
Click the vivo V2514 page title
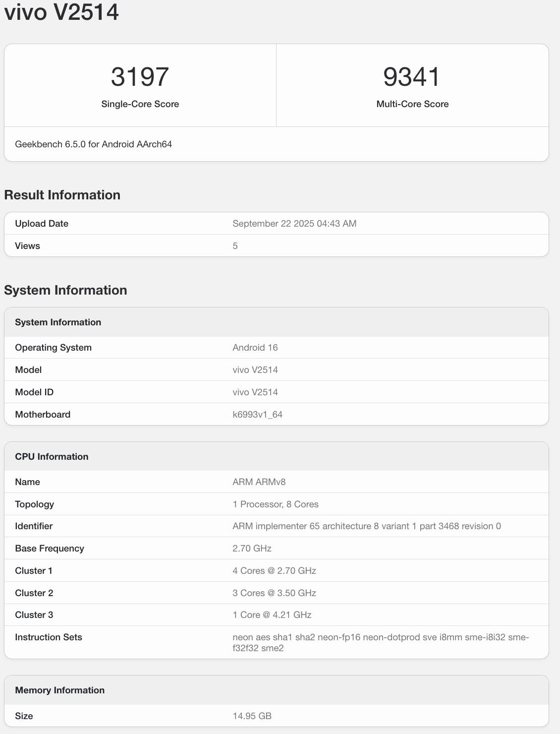click(61, 12)
